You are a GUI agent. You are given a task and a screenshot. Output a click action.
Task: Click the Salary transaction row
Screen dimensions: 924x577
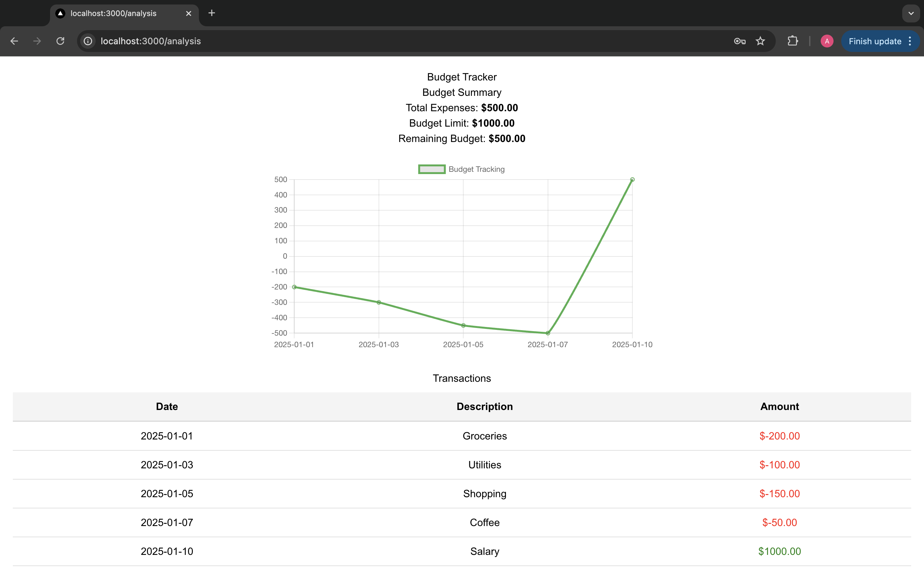pos(484,551)
